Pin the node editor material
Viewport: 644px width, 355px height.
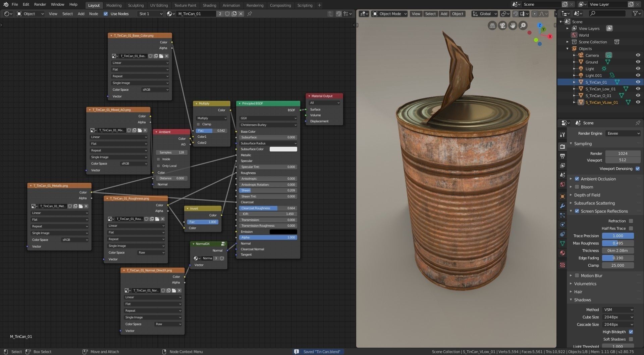[x=250, y=14]
